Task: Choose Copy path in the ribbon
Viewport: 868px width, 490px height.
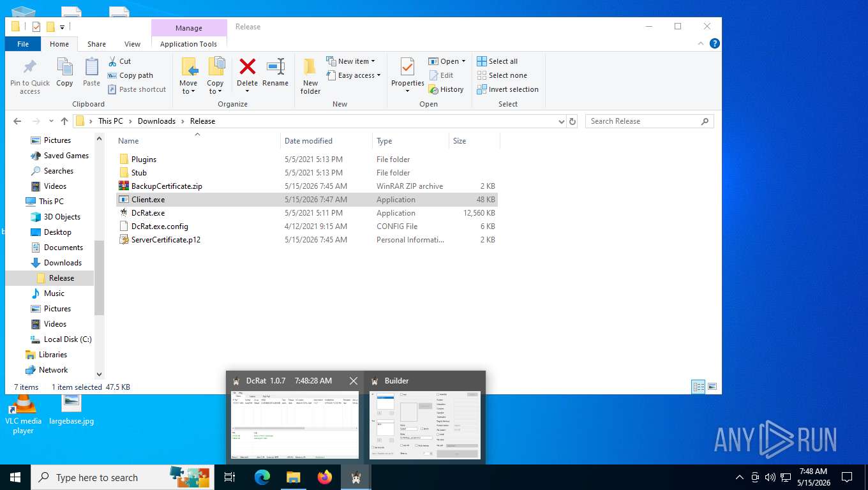Action: coord(130,75)
